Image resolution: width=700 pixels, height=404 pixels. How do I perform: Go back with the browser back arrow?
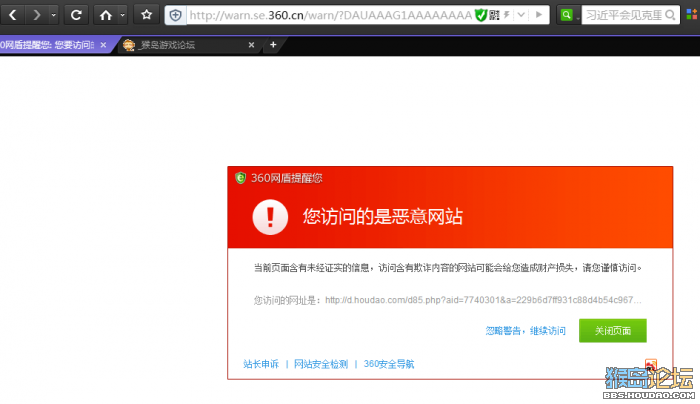pos(13,15)
